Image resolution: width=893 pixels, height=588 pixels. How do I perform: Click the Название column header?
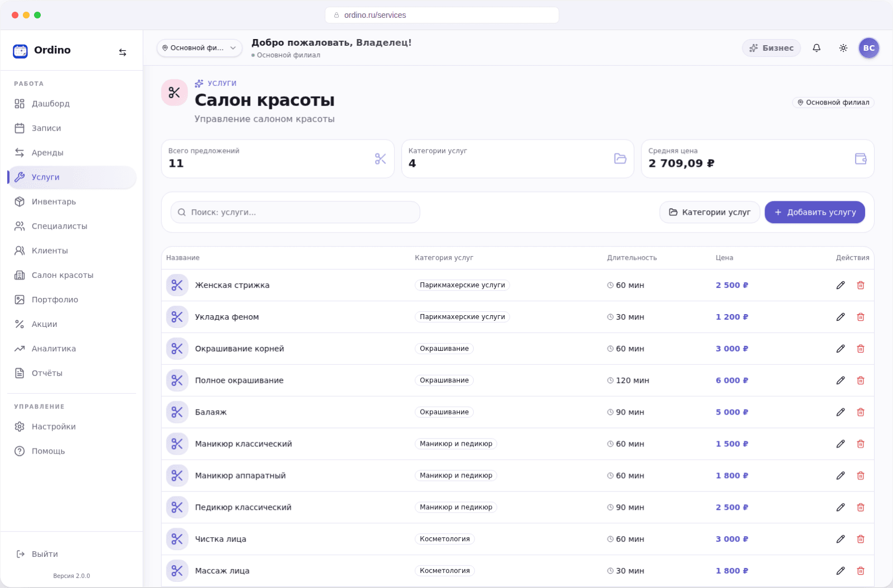pos(183,258)
